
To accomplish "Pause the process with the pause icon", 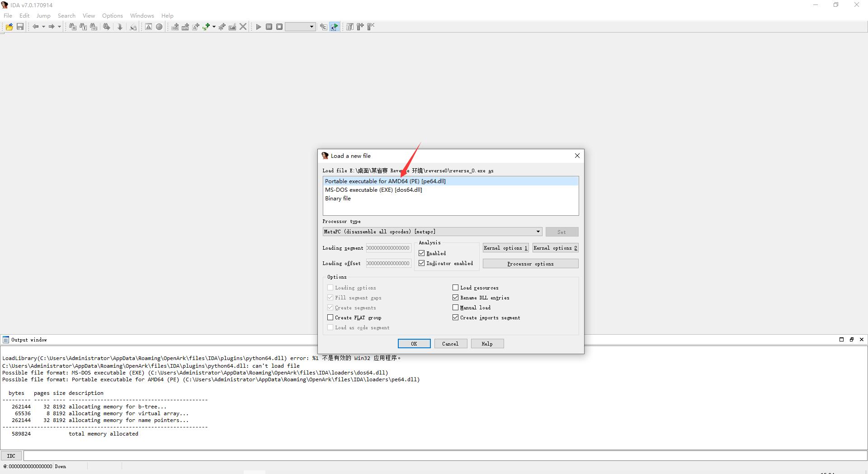I will 269,27.
